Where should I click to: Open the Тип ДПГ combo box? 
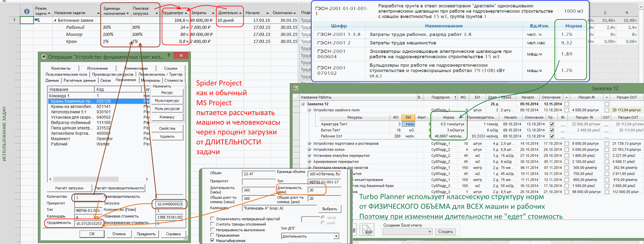coord(310,236)
